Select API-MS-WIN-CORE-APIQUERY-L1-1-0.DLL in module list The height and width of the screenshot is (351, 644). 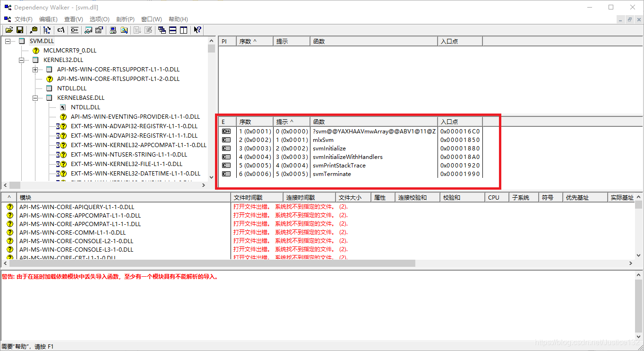click(77, 207)
